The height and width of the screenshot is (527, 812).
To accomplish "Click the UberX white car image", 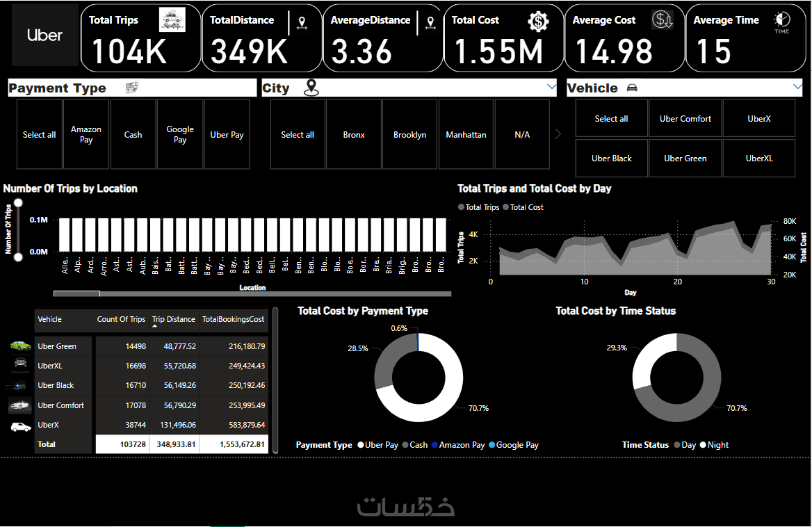I will point(21,427).
